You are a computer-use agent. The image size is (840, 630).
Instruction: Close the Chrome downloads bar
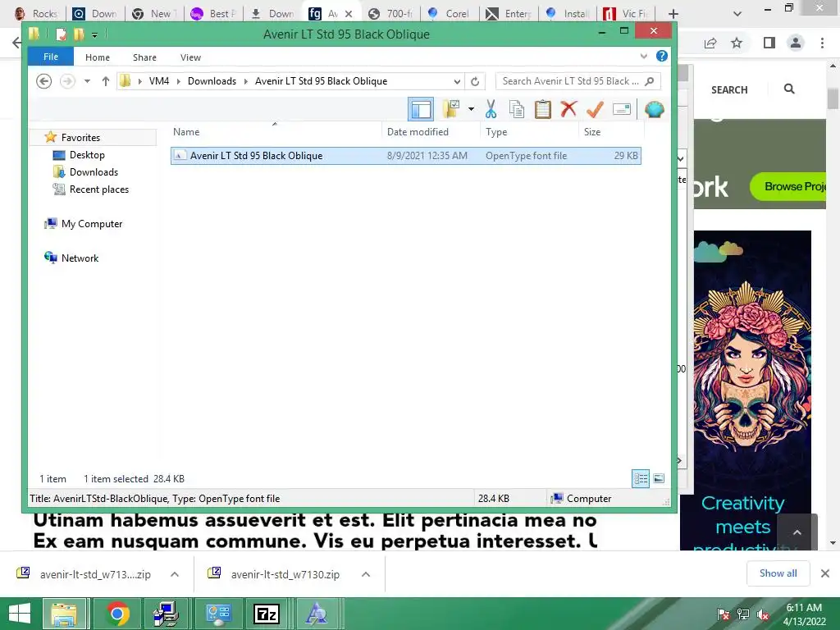tap(825, 573)
